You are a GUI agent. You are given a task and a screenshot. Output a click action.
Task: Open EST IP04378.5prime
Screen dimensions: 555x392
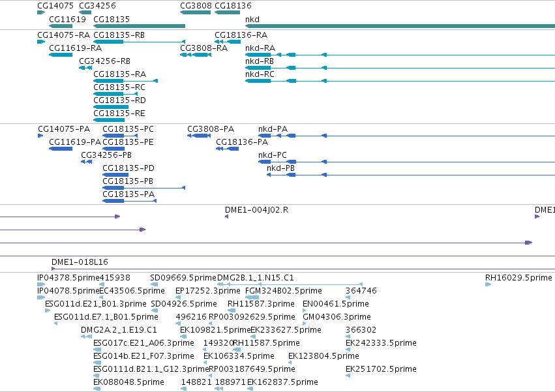(x=41, y=284)
